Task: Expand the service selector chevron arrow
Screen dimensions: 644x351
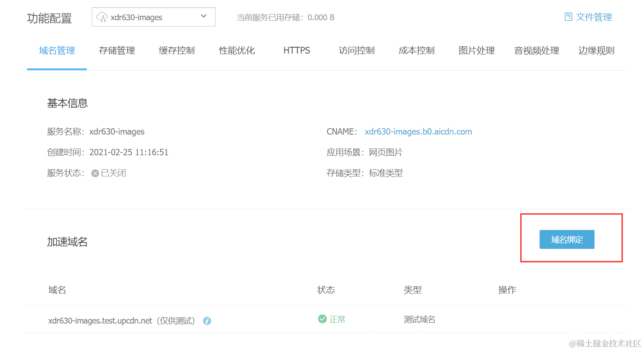Action: [x=203, y=16]
